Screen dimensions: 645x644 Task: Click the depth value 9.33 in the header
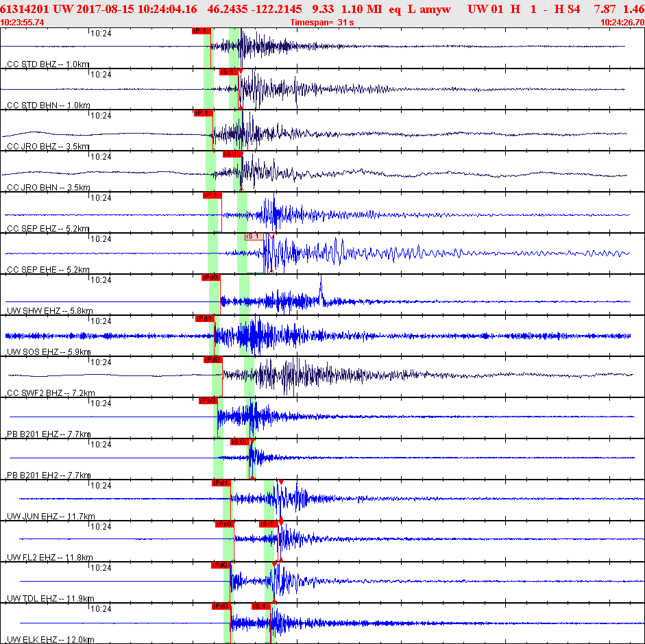(323, 9)
